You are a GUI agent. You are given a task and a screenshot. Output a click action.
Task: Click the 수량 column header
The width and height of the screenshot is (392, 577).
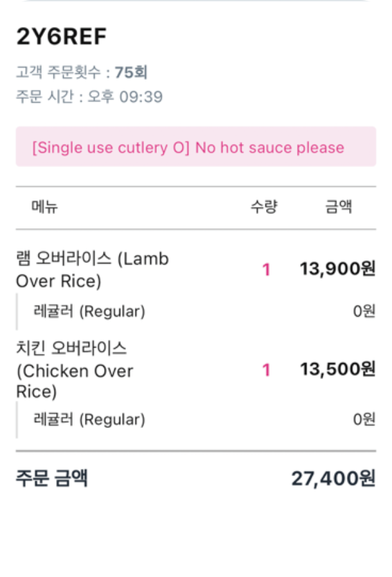263,207
